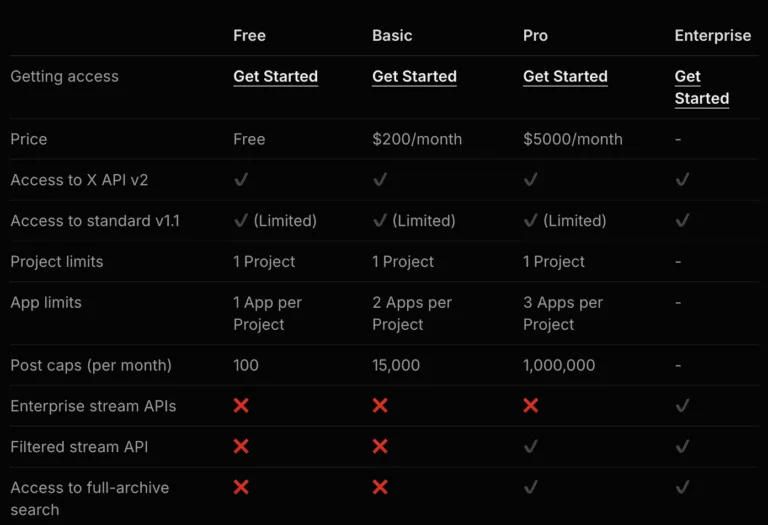Click Pro checkmark for Filtered stream API

[x=531, y=447]
